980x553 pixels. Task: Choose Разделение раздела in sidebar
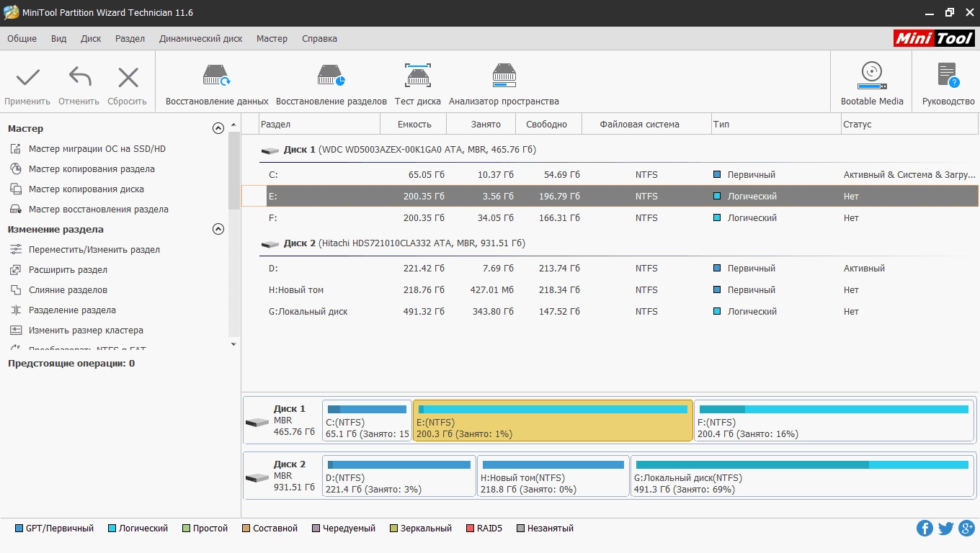click(72, 310)
